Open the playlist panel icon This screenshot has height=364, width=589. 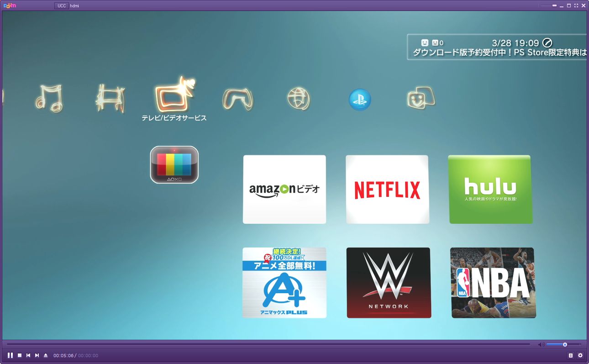[x=571, y=355]
